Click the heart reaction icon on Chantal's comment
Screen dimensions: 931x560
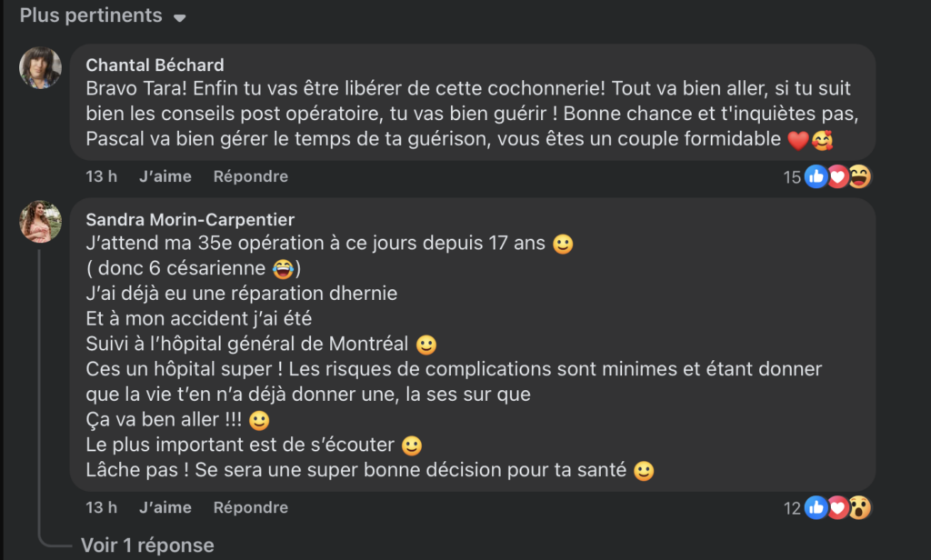click(837, 176)
